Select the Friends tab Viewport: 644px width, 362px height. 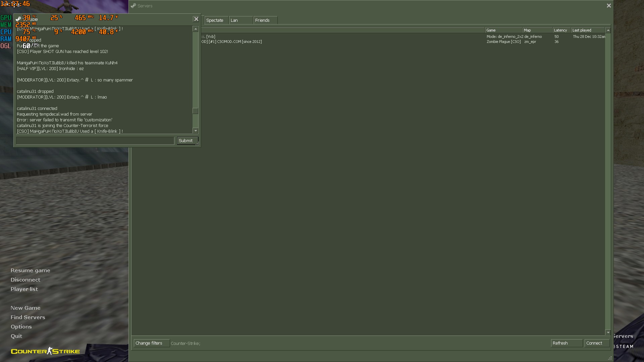[265, 20]
